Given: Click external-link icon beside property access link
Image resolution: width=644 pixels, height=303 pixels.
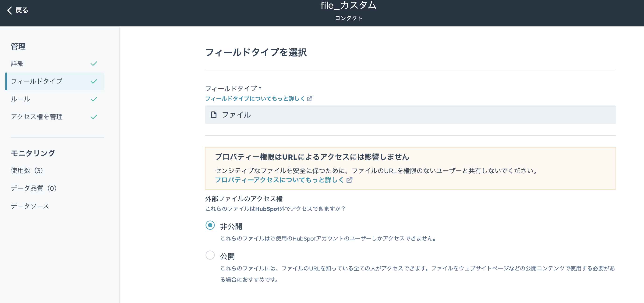Looking at the screenshot, I should 349,180.
